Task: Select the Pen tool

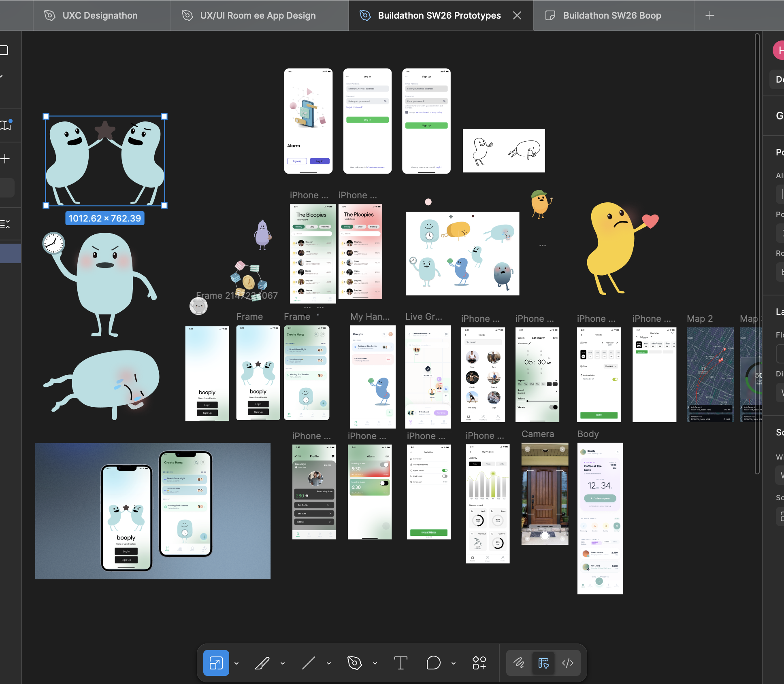Action: coord(354,663)
